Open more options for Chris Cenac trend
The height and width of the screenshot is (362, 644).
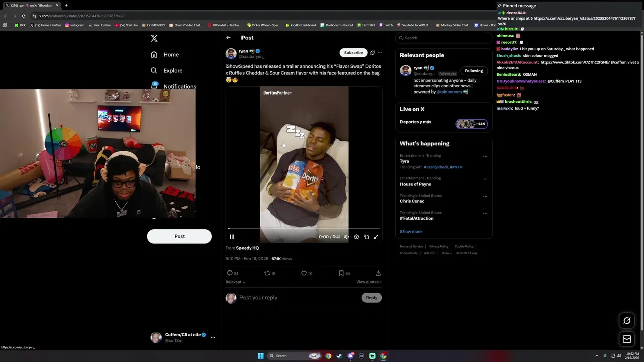[x=485, y=196]
